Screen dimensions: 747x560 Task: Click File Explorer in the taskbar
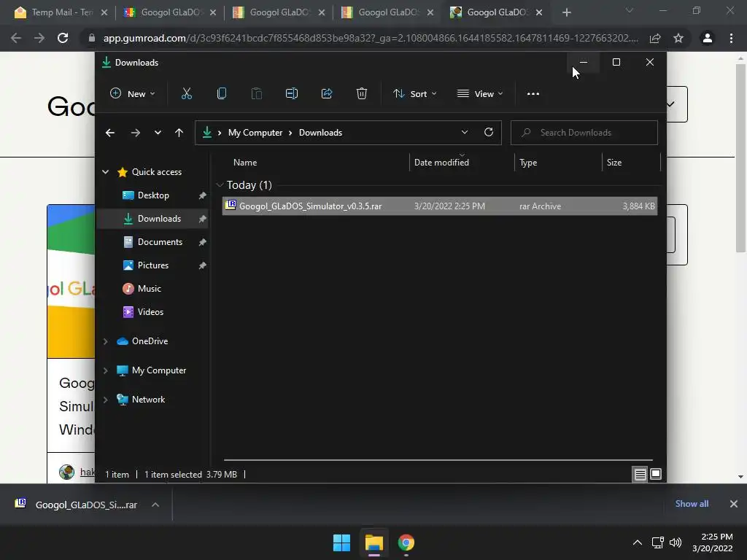coord(374,542)
